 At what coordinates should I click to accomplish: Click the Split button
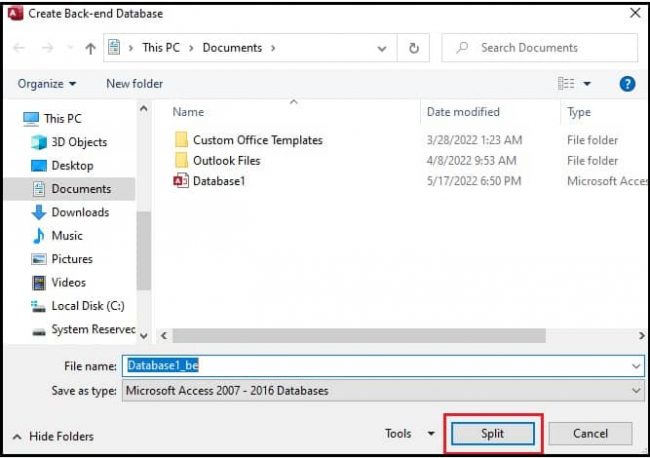(492, 434)
